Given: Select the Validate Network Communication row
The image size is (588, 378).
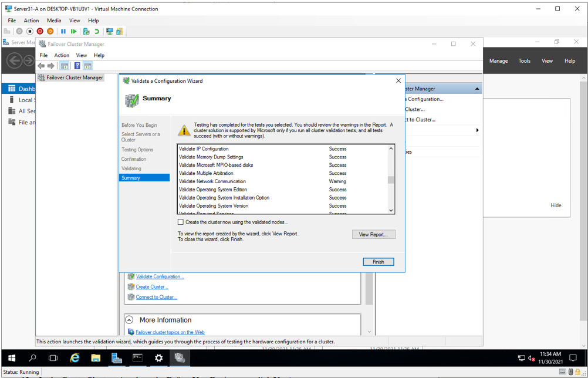Looking at the screenshot, I should [x=283, y=181].
